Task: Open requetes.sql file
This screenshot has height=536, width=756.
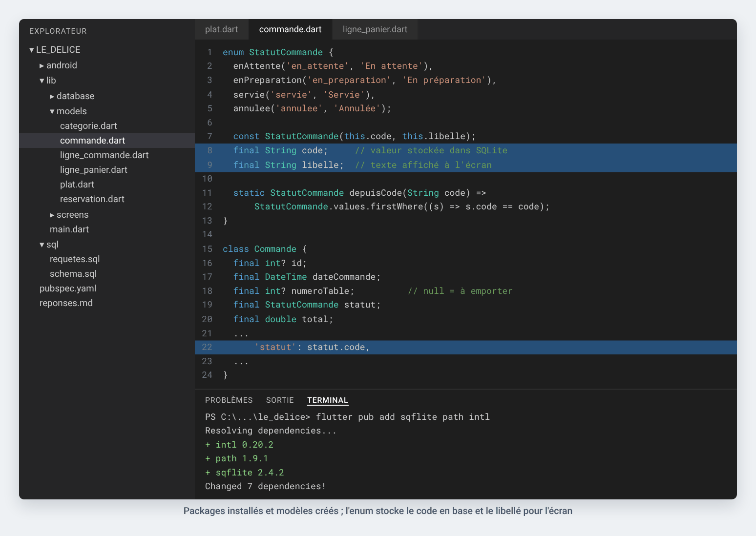Action: coord(107,259)
